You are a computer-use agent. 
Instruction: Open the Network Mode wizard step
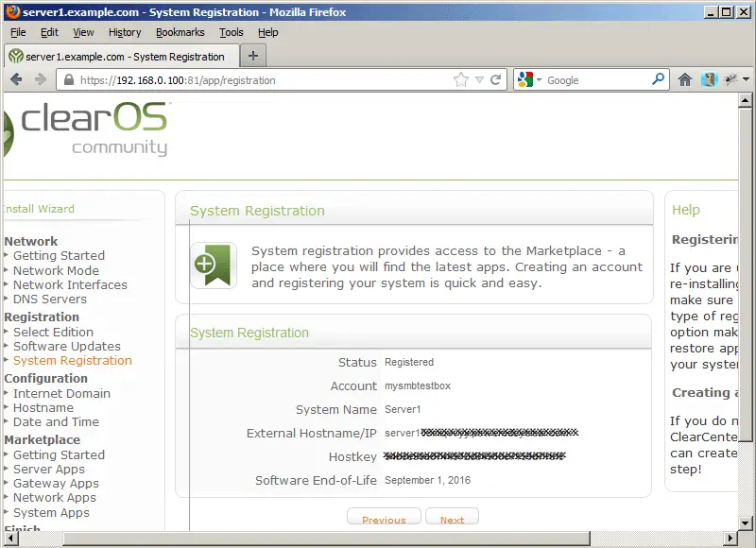click(56, 270)
